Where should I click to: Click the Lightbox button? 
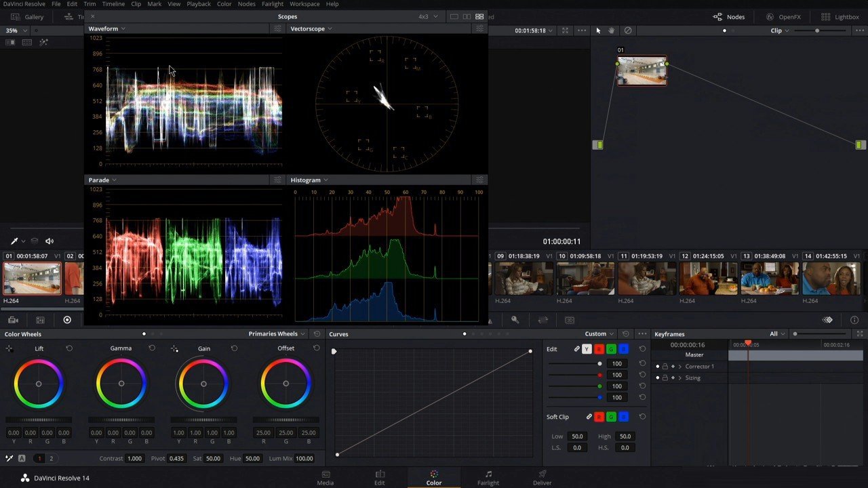(840, 17)
